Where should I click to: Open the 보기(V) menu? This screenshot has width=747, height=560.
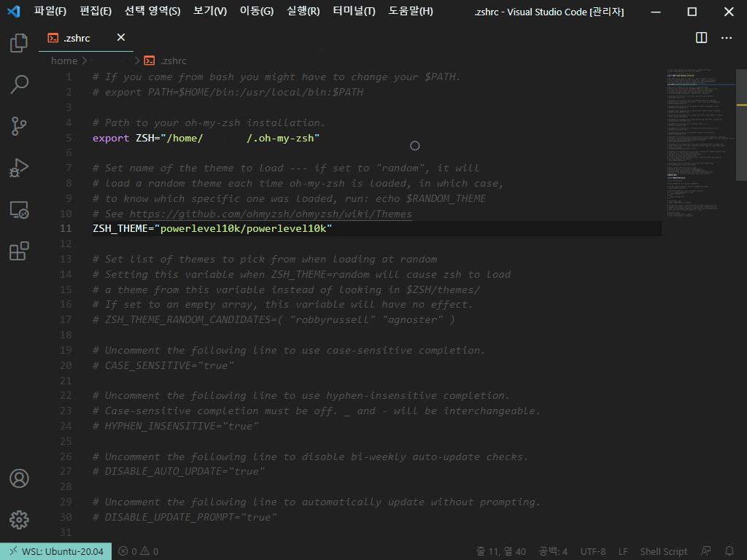209,11
